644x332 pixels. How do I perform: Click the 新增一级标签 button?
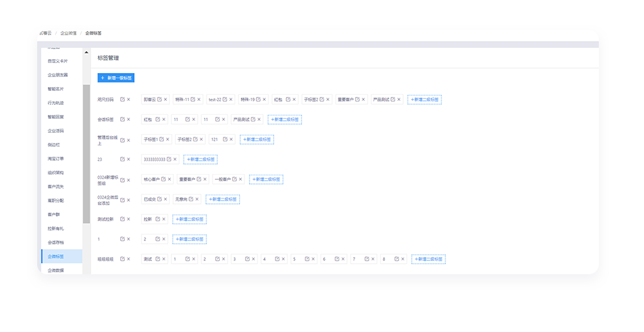[x=116, y=78]
